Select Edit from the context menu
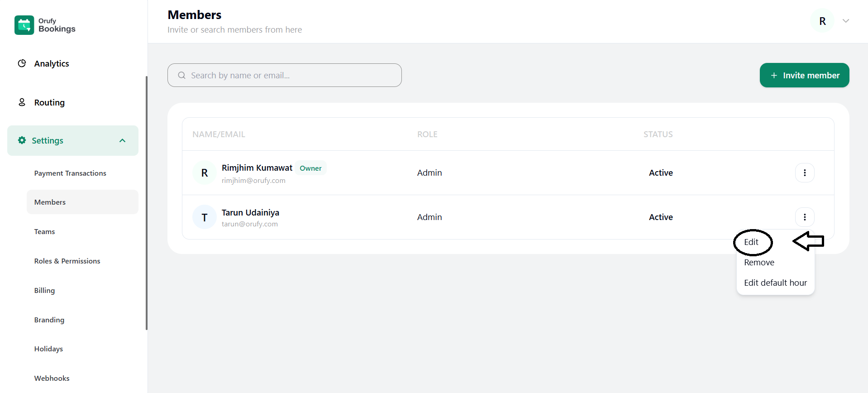This screenshot has height=393, width=868. point(751,242)
